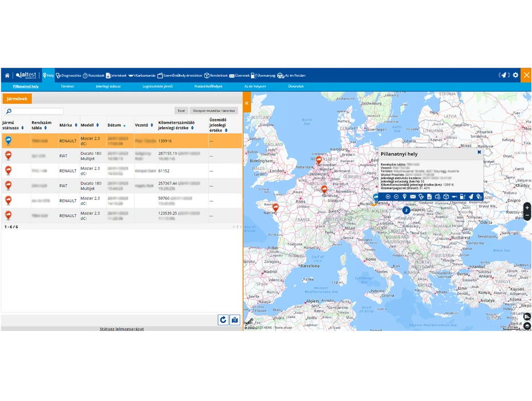Sort the Vezető column
The height and width of the screenshot is (401, 532).
(x=152, y=125)
